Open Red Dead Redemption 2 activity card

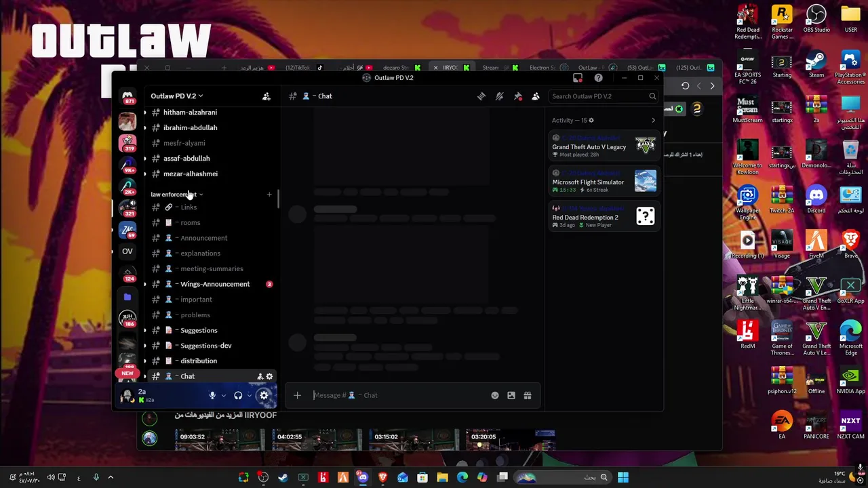(x=604, y=217)
